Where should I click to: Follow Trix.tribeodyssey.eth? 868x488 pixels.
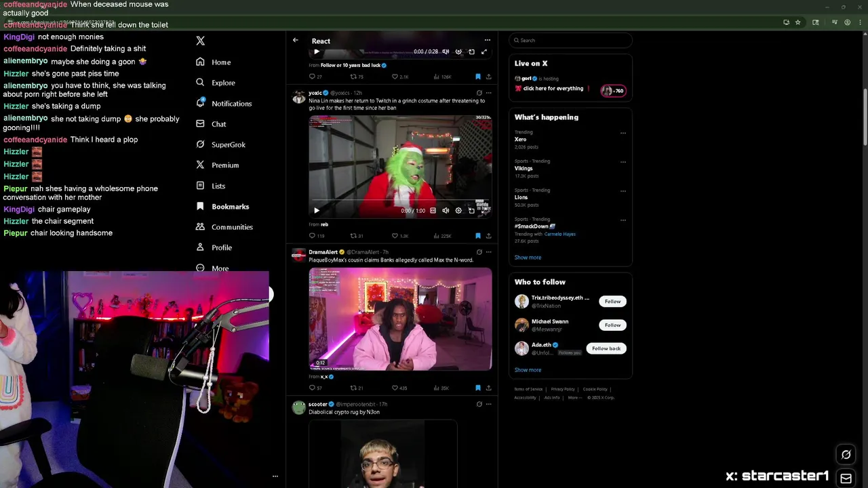pyautogui.click(x=612, y=302)
